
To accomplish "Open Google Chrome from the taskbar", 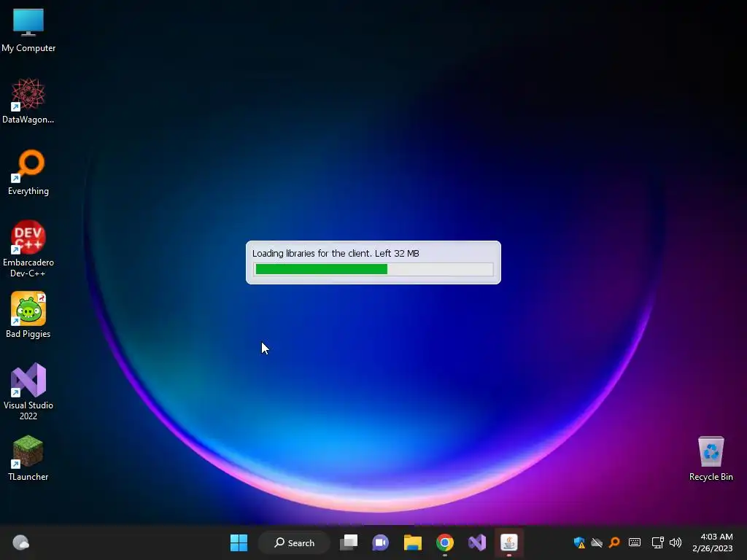I will [x=444, y=542].
